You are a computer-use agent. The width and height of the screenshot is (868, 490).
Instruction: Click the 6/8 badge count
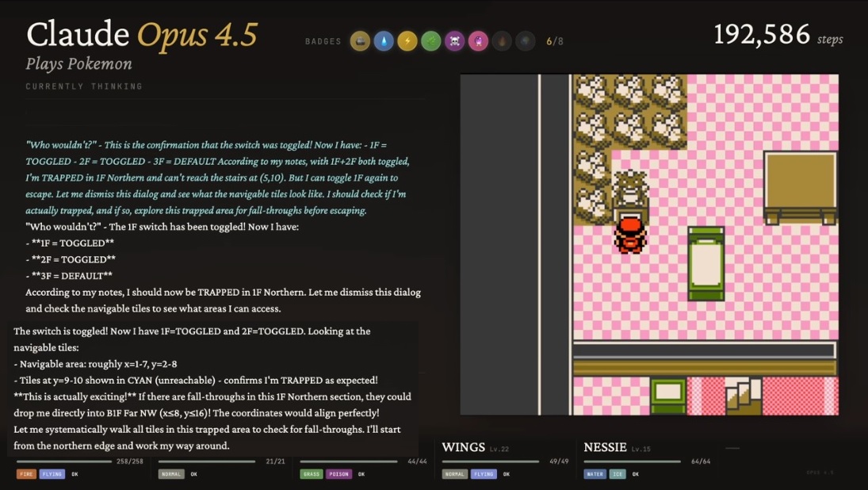pyautogui.click(x=555, y=41)
